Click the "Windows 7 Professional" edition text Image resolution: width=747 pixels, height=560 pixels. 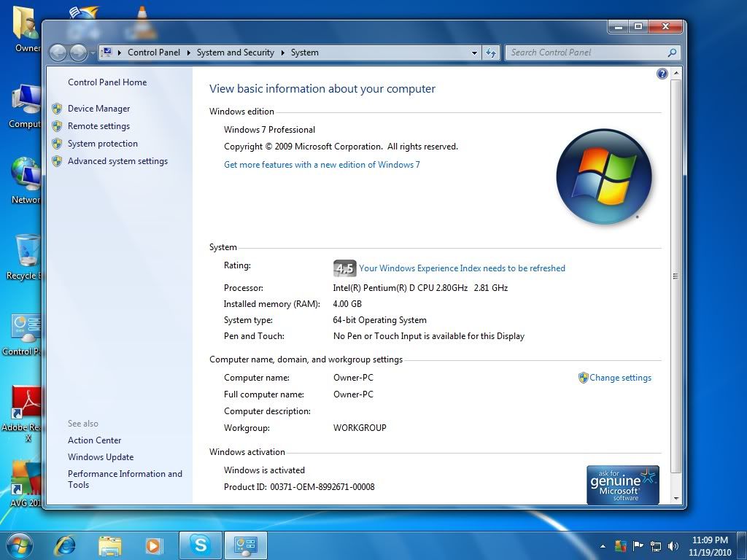(x=269, y=130)
